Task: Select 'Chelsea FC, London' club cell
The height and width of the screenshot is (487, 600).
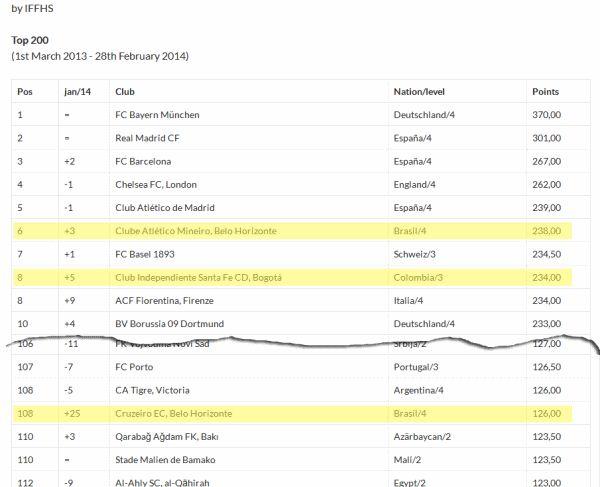Action: pyautogui.click(x=156, y=184)
